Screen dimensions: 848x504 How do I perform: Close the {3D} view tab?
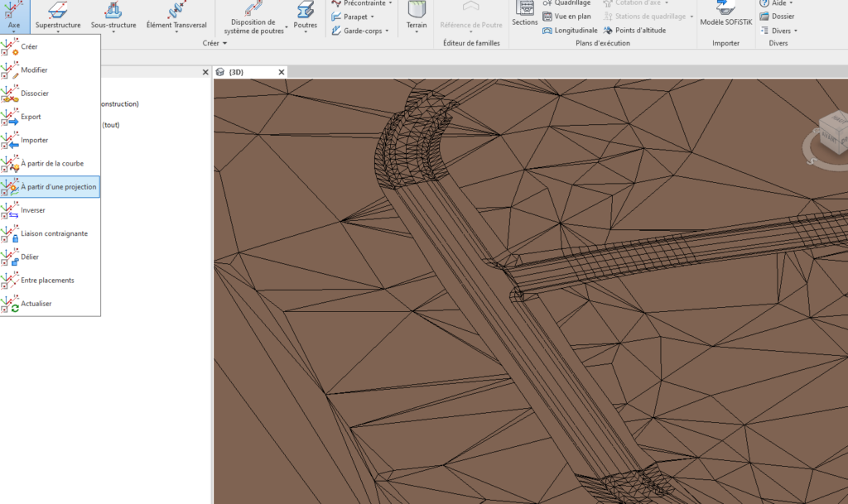tap(282, 72)
